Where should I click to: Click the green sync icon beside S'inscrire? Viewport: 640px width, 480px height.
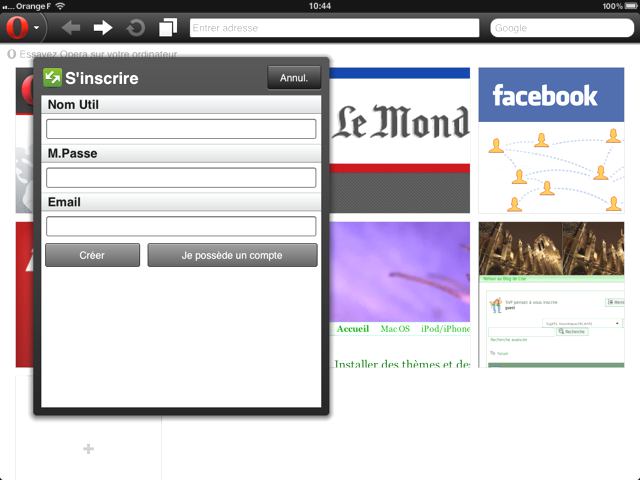[53, 77]
